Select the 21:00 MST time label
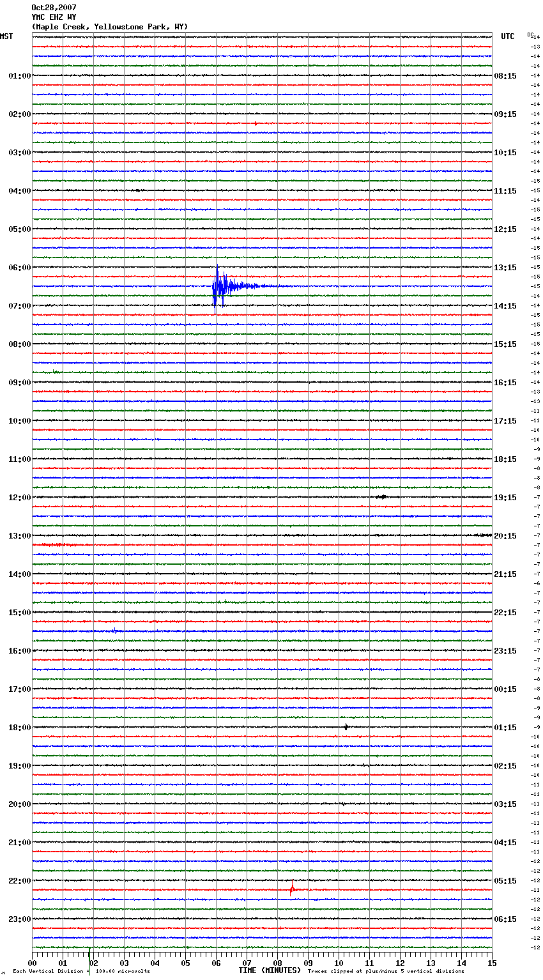Viewport: 543px width, 980px height. [20, 843]
